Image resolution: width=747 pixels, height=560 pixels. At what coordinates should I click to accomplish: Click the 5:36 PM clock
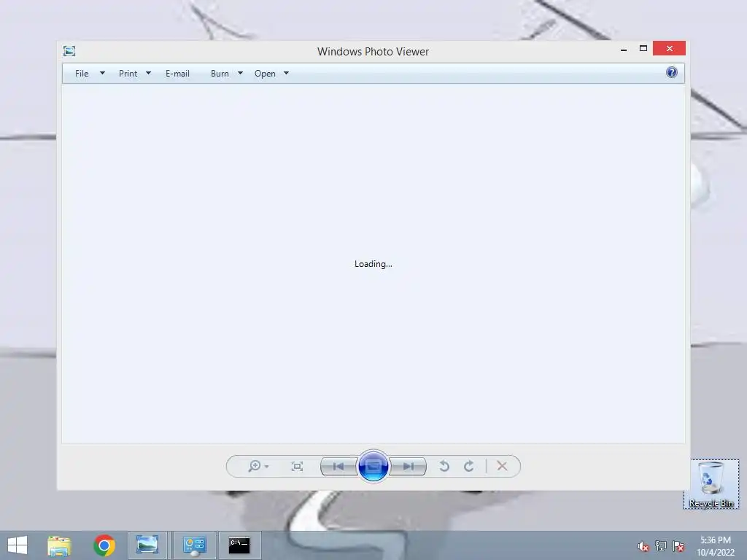tap(716, 540)
